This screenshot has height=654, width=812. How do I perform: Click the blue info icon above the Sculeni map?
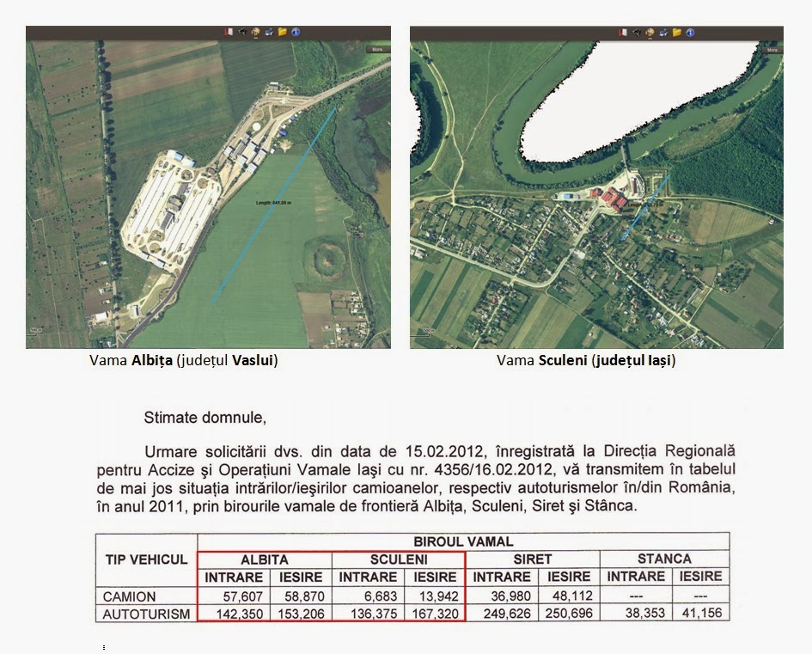click(x=690, y=33)
